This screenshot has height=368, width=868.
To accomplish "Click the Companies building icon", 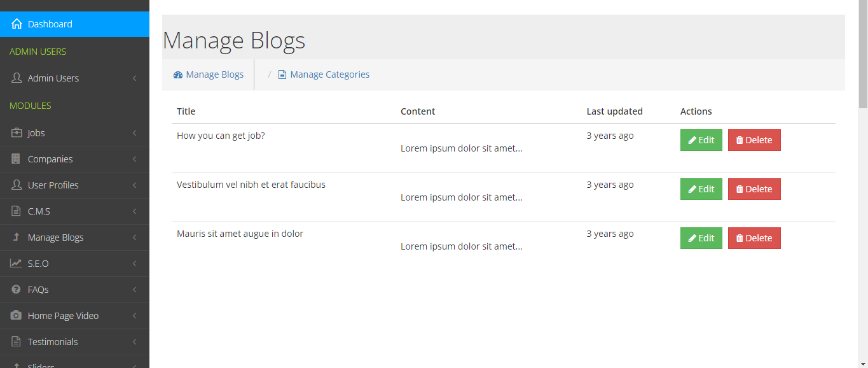I will 17,159.
